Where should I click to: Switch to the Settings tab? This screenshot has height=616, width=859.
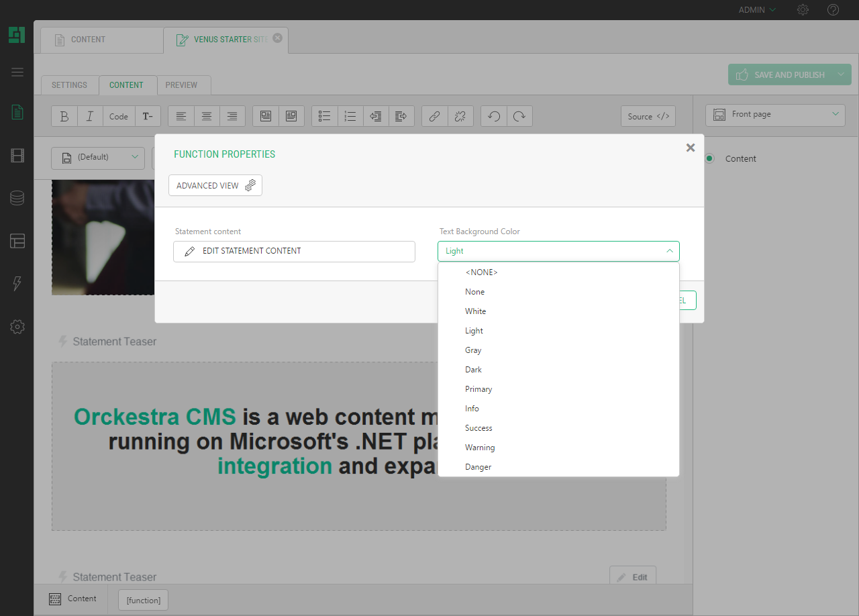(x=69, y=85)
